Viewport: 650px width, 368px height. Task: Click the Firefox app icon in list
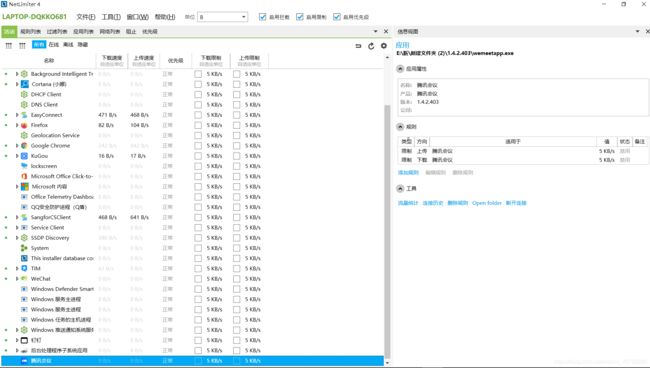click(24, 125)
